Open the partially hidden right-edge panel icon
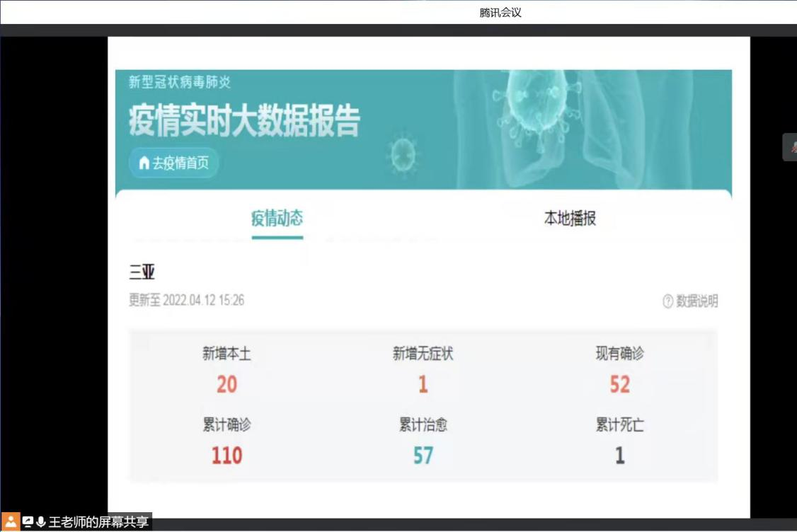797x532 pixels. pyautogui.click(x=791, y=147)
